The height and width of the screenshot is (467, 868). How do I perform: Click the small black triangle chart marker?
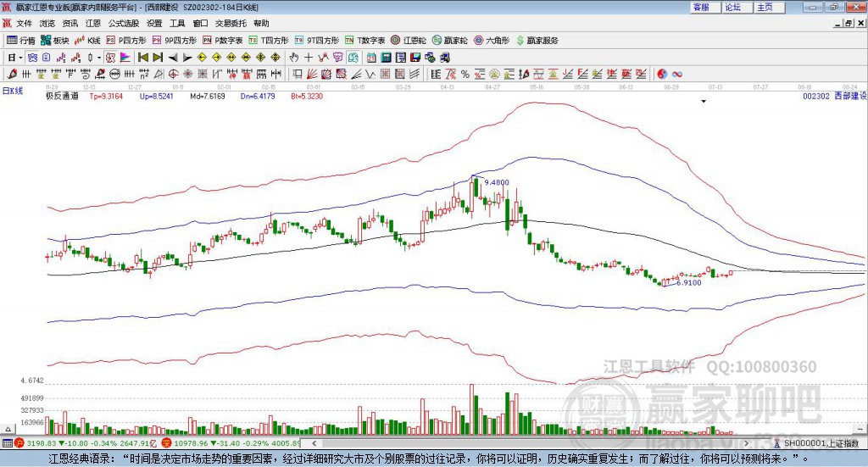click(x=704, y=101)
